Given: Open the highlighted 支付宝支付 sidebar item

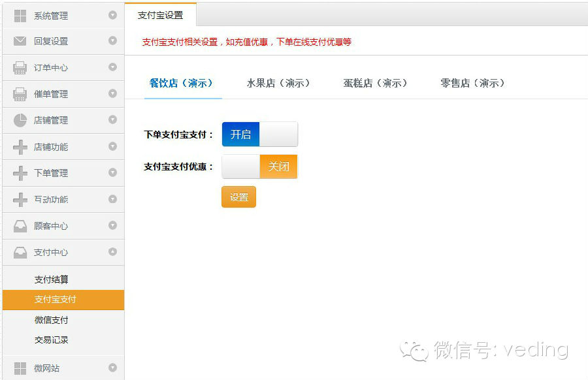Looking at the screenshot, I should (63, 300).
